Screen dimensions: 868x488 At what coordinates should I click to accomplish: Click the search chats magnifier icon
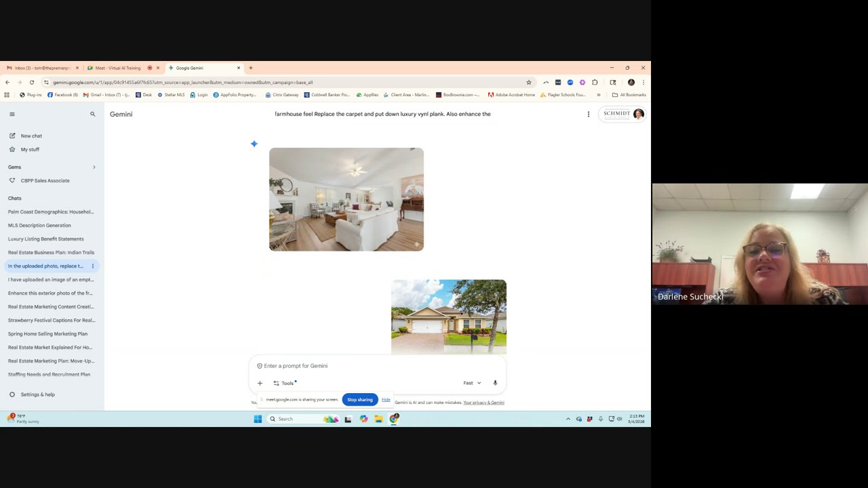[x=93, y=114]
